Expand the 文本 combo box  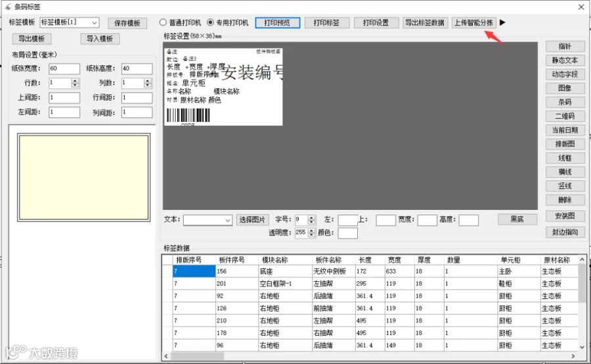click(x=228, y=220)
